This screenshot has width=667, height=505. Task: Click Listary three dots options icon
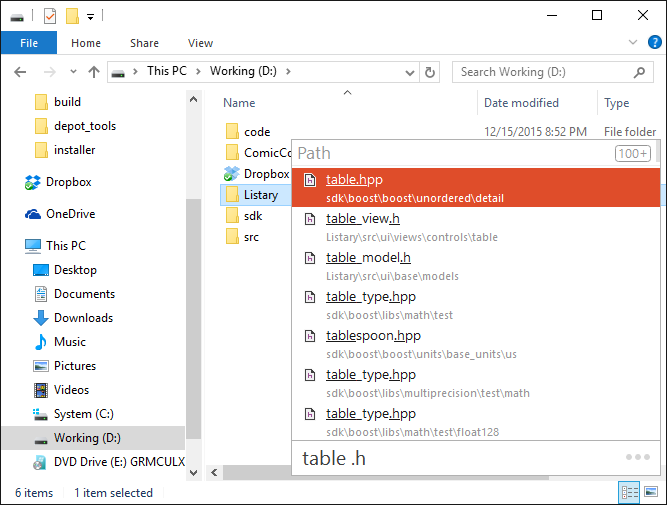(x=637, y=458)
